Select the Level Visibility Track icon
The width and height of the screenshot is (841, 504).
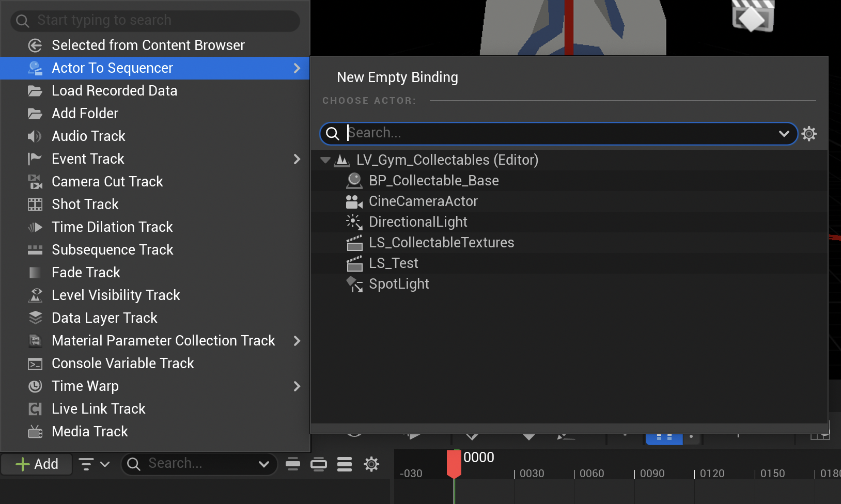35,295
